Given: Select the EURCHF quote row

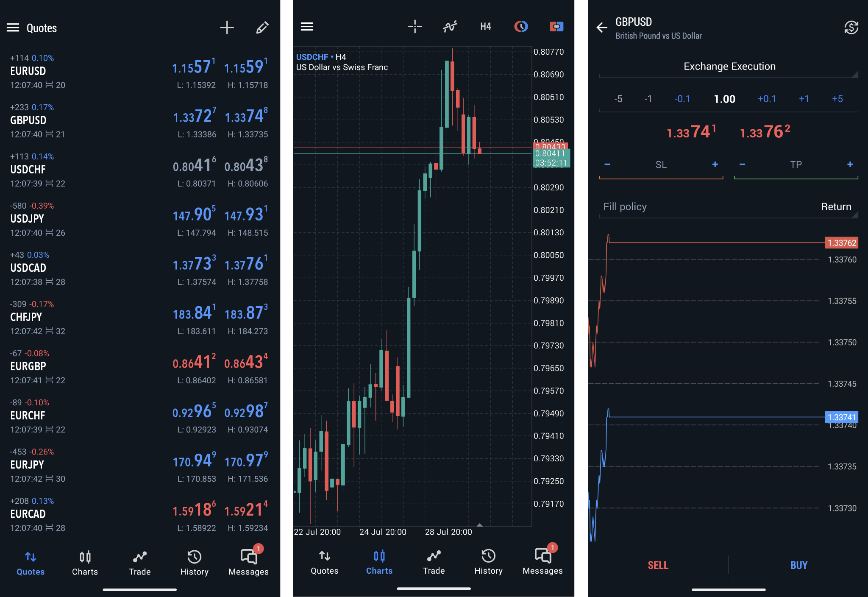Looking at the screenshot, I should (140, 416).
